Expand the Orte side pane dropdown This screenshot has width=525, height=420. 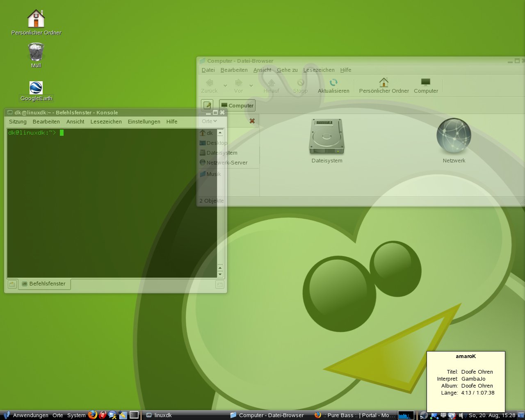209,121
